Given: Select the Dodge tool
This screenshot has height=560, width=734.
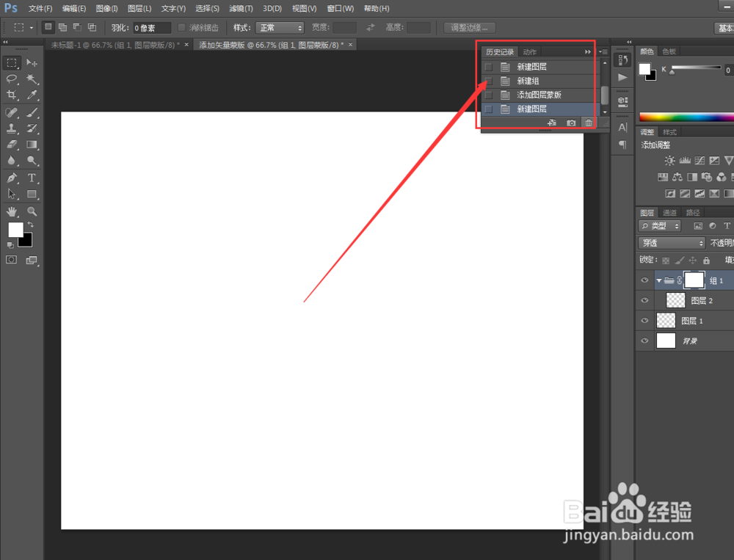Looking at the screenshot, I should coord(32,161).
